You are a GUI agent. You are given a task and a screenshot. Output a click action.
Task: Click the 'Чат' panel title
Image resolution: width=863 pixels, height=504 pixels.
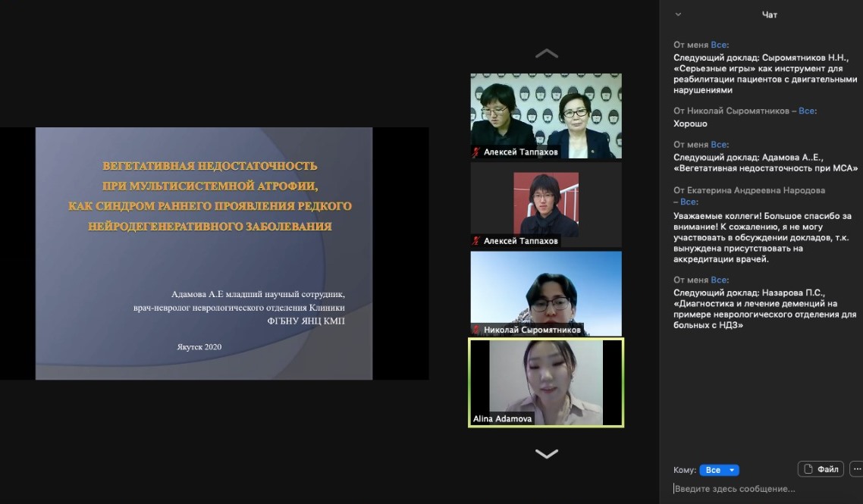pos(770,15)
